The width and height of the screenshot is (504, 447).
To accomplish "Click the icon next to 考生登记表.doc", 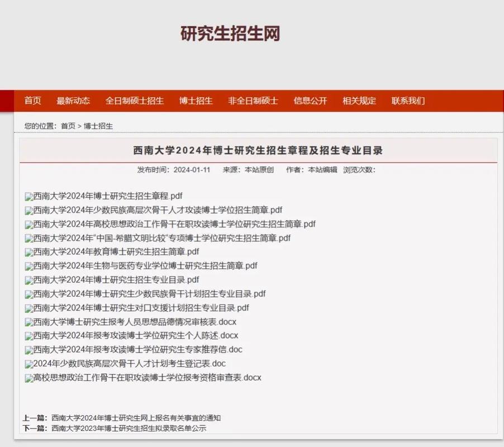I will (27, 363).
